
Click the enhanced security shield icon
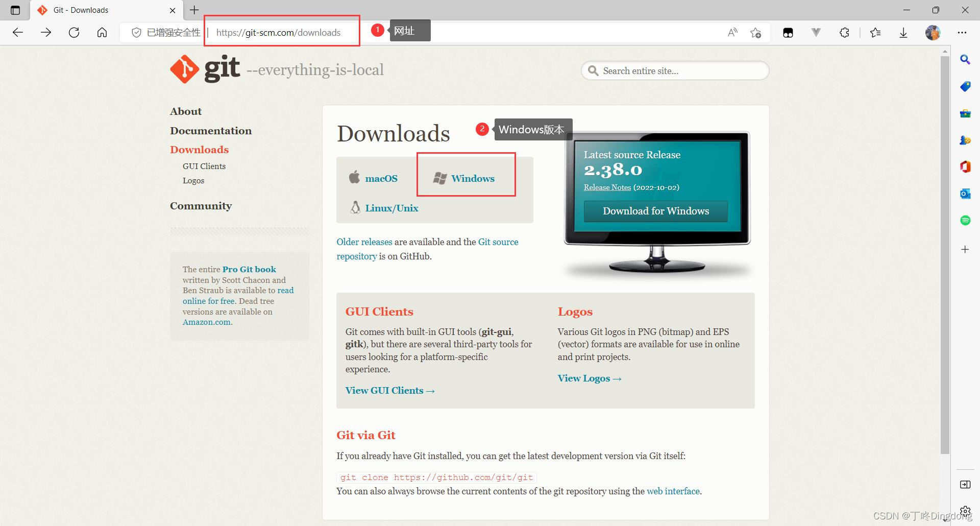tap(136, 33)
